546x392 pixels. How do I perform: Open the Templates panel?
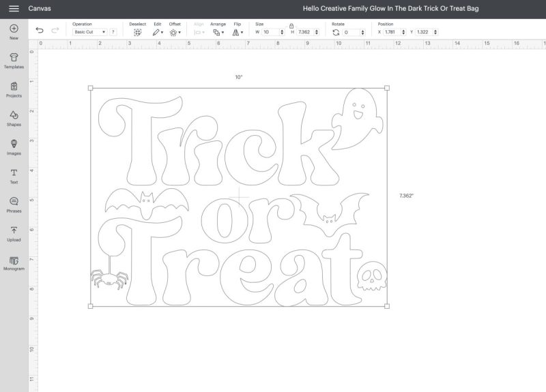click(x=14, y=61)
